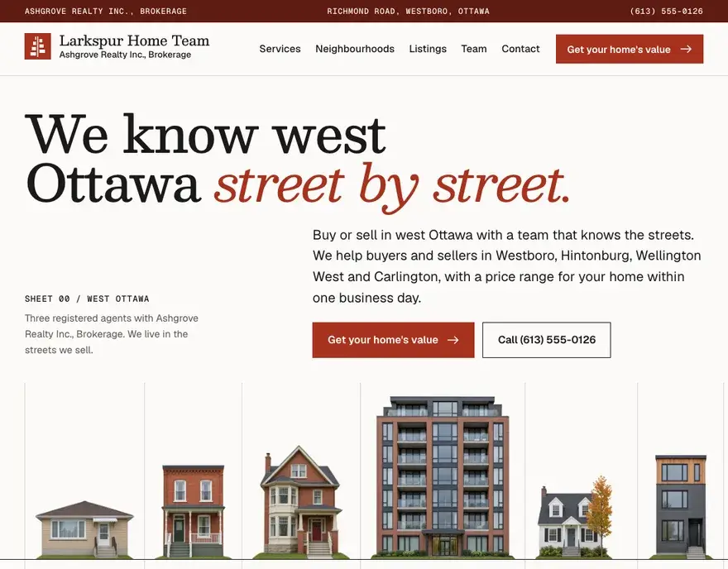Open the Listings nav link
728x569 pixels.
pyautogui.click(x=428, y=49)
